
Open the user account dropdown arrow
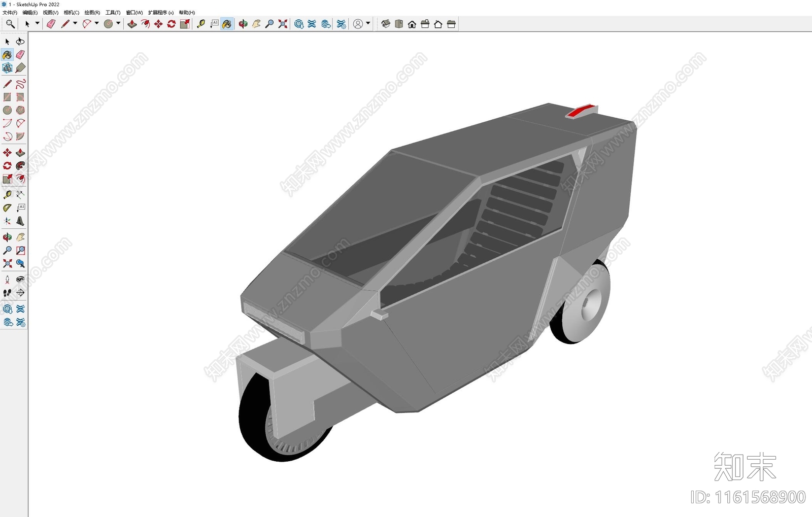click(368, 23)
